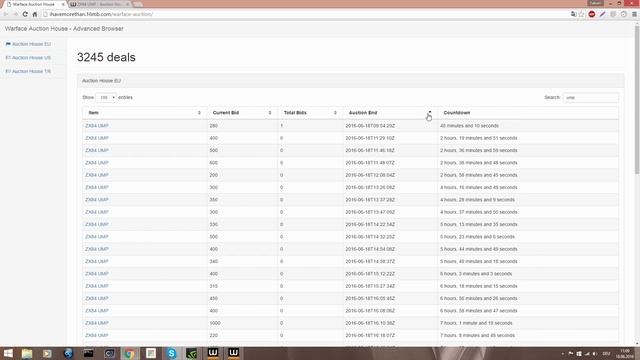Click the browser forward arrow
Screen dimensions: 640x360
tap(16, 14)
